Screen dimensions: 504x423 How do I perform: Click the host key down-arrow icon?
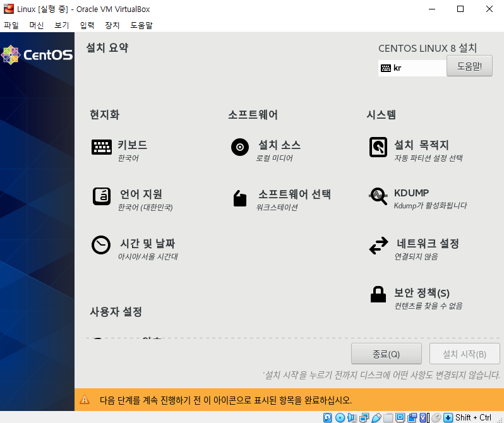[x=448, y=417]
